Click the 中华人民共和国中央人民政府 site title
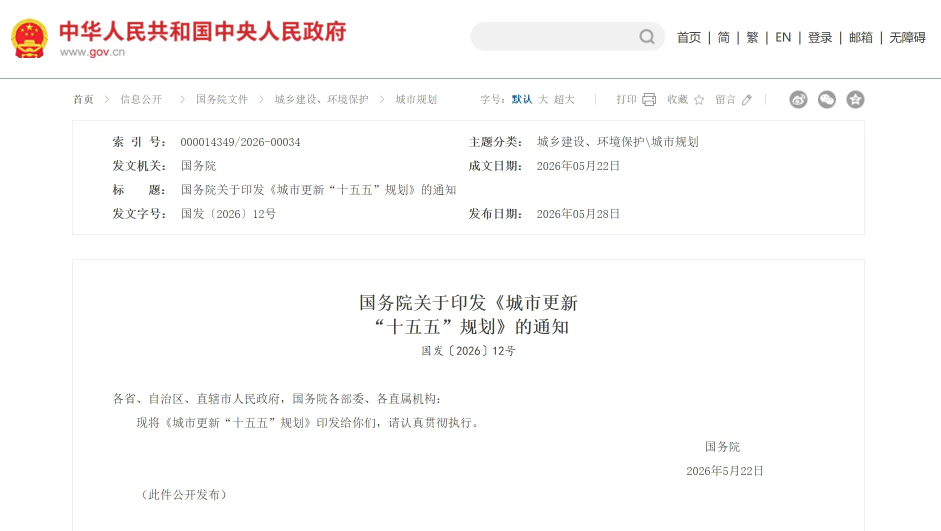The width and height of the screenshot is (941, 531). point(203,32)
